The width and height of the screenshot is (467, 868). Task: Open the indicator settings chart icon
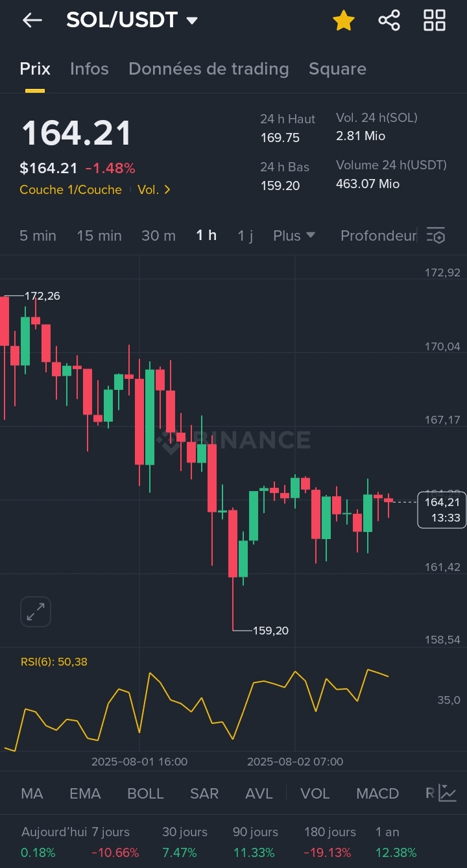pyautogui.click(x=448, y=793)
